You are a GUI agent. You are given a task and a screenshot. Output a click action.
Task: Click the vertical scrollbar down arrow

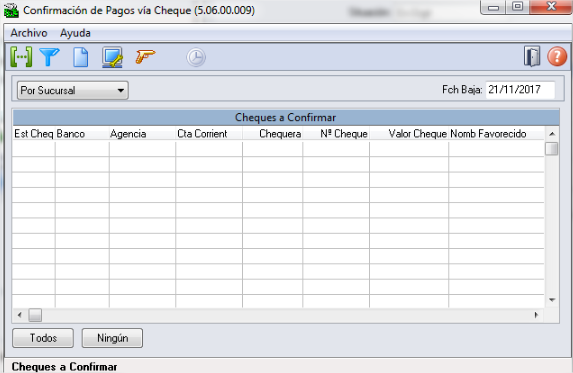pos(552,300)
